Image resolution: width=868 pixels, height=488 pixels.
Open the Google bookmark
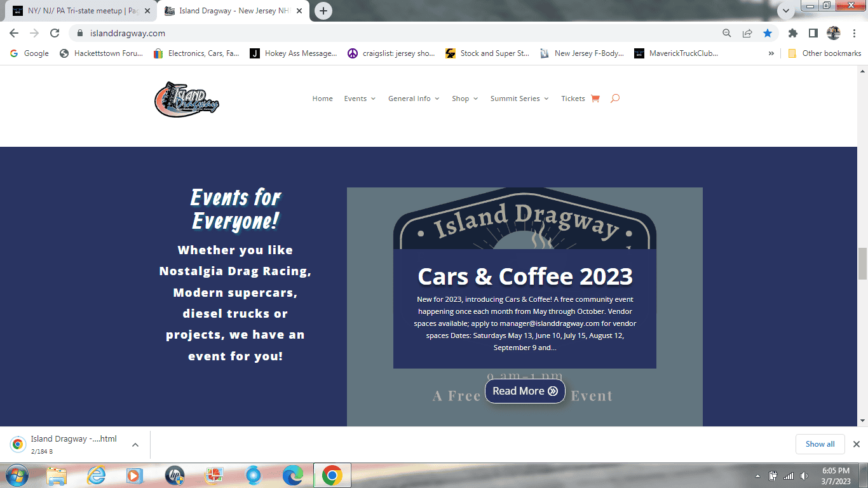point(30,53)
